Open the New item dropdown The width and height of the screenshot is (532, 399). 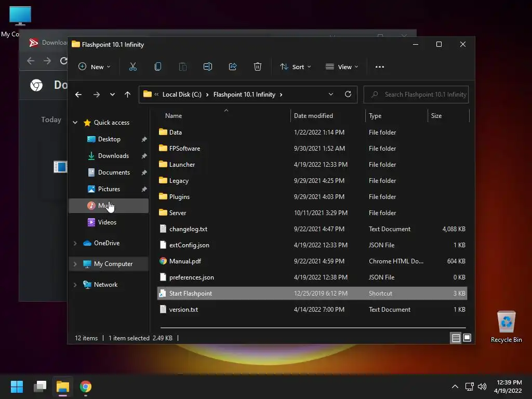tap(95, 67)
